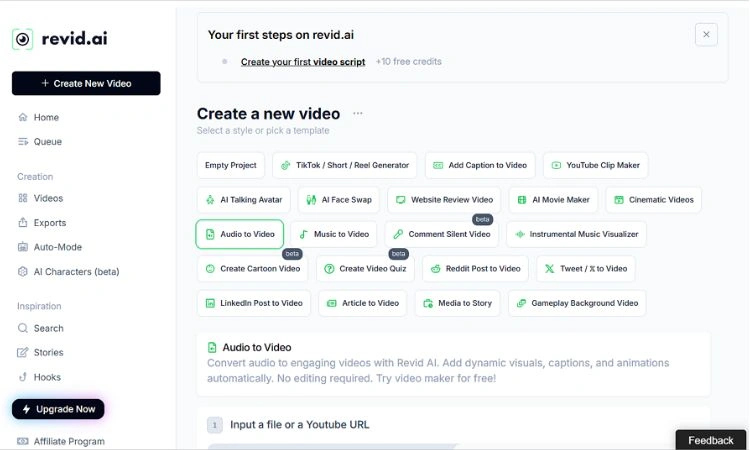Select Music to Video template

(333, 234)
